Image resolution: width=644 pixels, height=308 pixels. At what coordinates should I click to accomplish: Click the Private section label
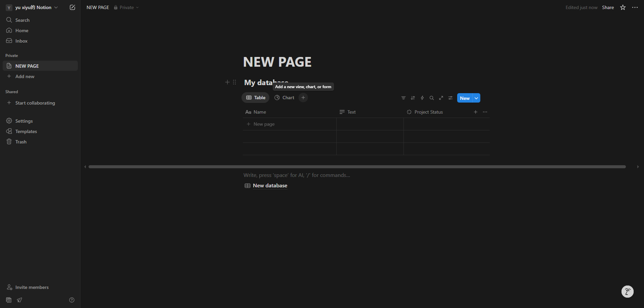coord(12,56)
